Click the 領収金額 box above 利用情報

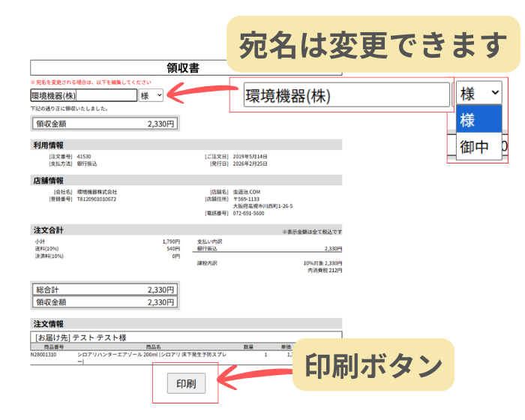tap(105, 124)
